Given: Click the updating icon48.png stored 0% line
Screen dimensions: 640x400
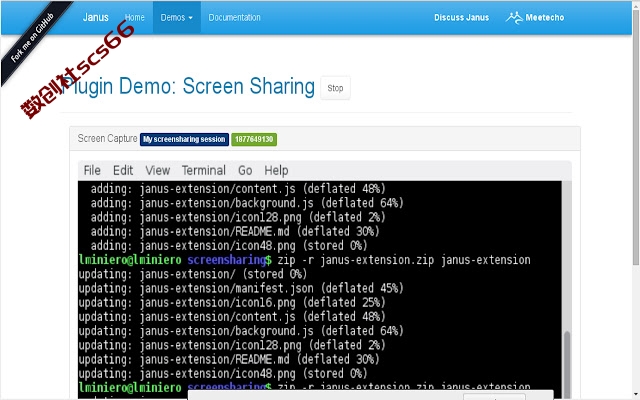Looking at the screenshot, I should [x=223, y=374].
